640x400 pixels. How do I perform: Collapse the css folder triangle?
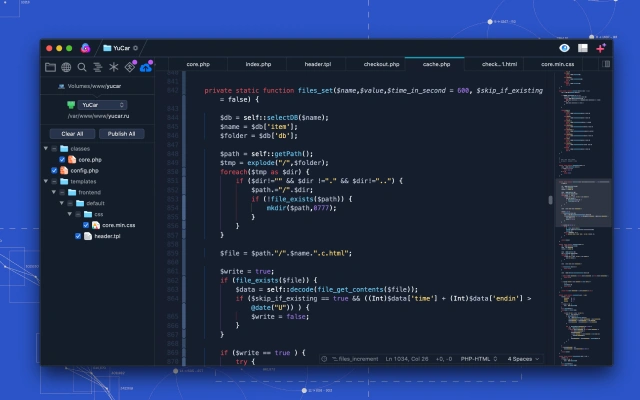69,213
